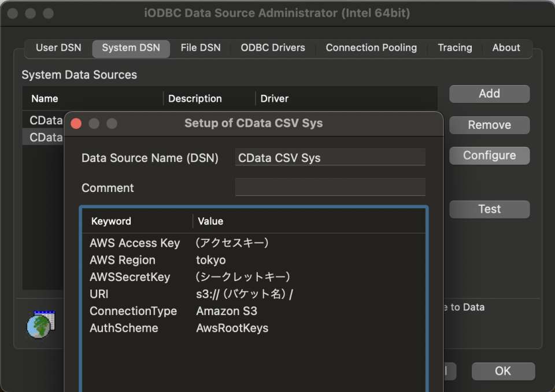Click the Test button
Image resolution: width=555 pixels, height=392 pixels.
(x=490, y=209)
